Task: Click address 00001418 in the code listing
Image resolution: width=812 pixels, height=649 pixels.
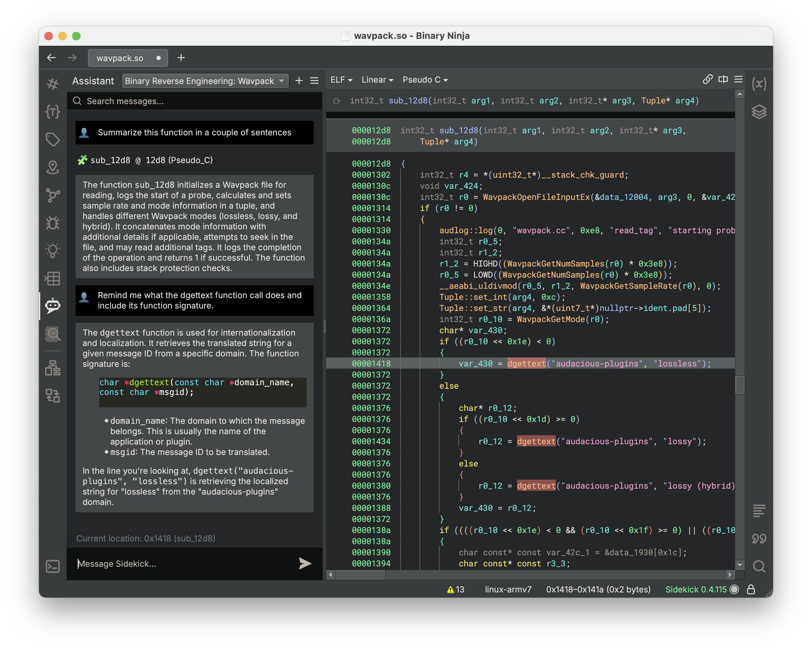Action: (371, 363)
